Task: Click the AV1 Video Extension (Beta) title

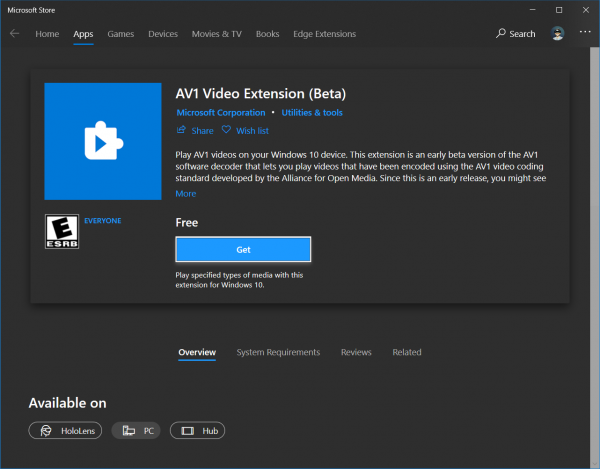Action: (261, 94)
